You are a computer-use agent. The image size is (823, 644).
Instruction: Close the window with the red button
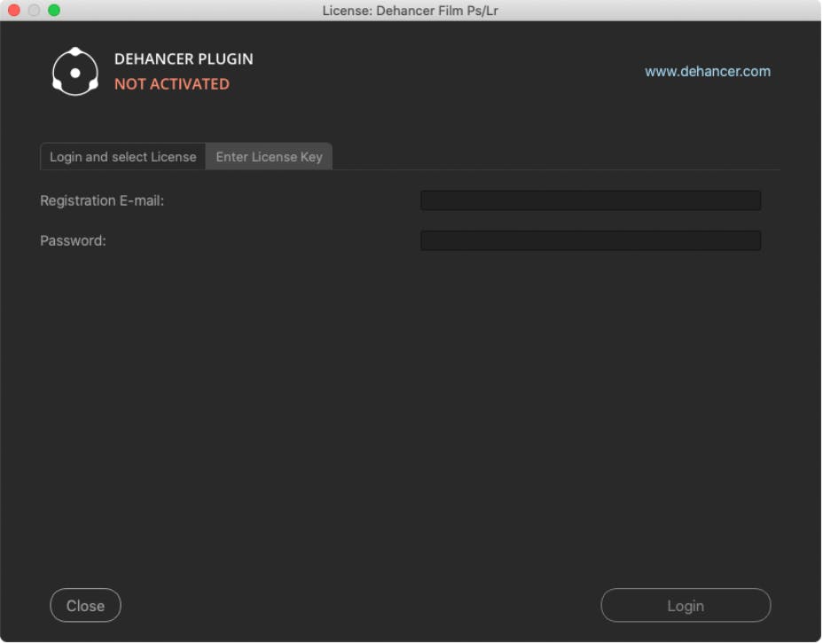tap(14, 11)
